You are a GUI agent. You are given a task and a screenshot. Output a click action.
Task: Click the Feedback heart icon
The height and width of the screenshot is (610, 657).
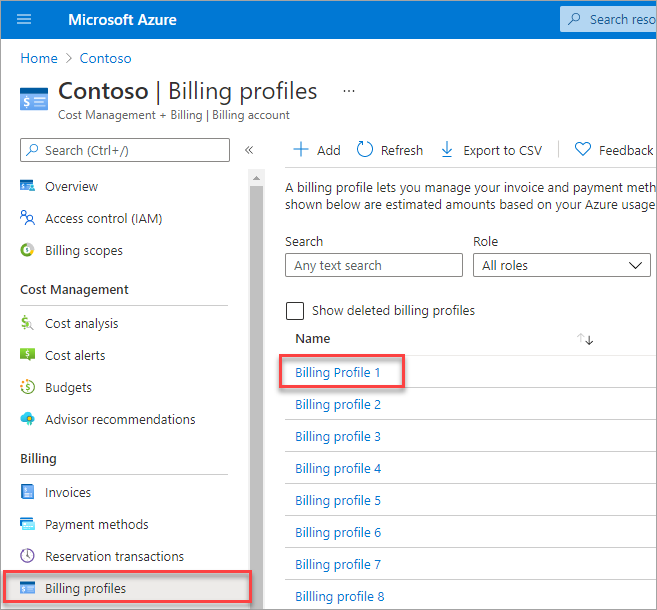coord(583,150)
